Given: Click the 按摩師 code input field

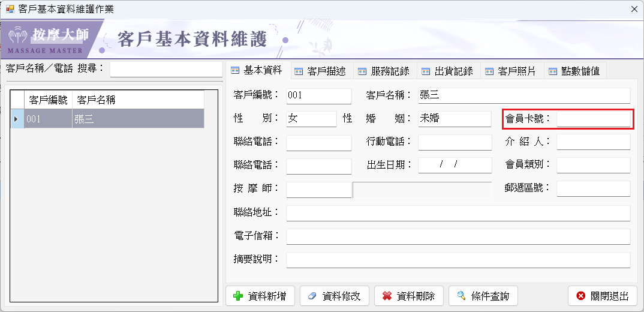Looking at the screenshot, I should [x=319, y=189].
